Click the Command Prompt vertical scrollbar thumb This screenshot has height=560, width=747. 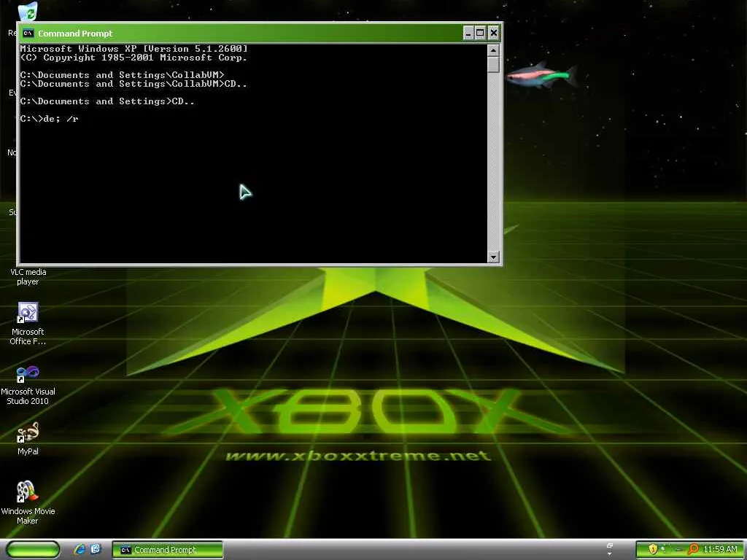point(493,64)
